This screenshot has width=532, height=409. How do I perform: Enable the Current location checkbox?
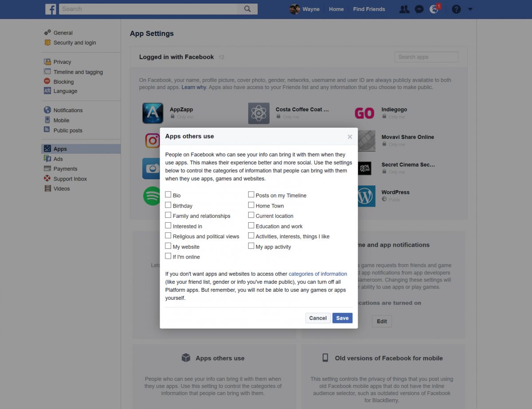(251, 215)
